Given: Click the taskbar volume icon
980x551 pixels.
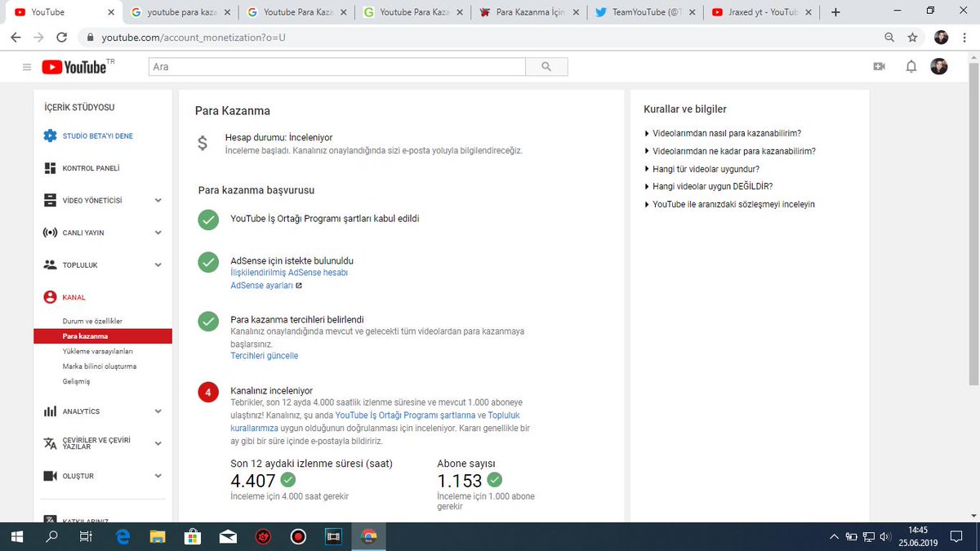Looking at the screenshot, I should [884, 536].
